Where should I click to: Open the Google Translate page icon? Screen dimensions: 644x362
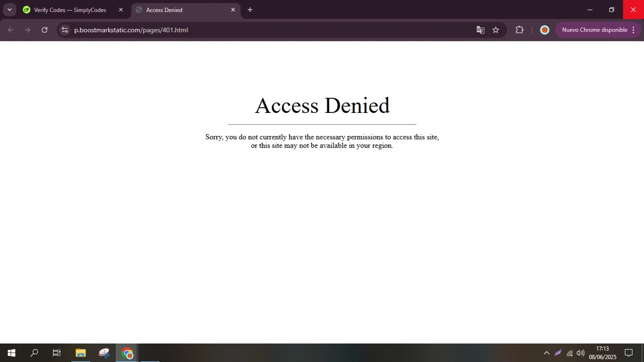pyautogui.click(x=480, y=30)
